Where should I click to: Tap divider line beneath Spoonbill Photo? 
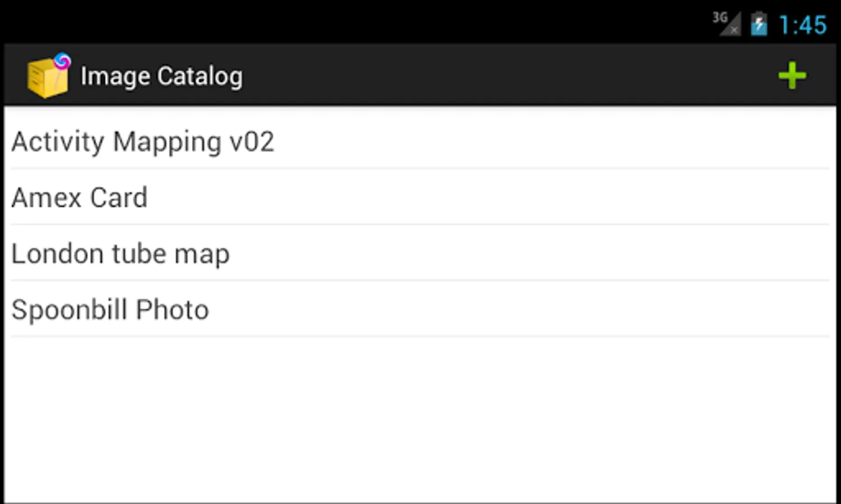[420, 337]
